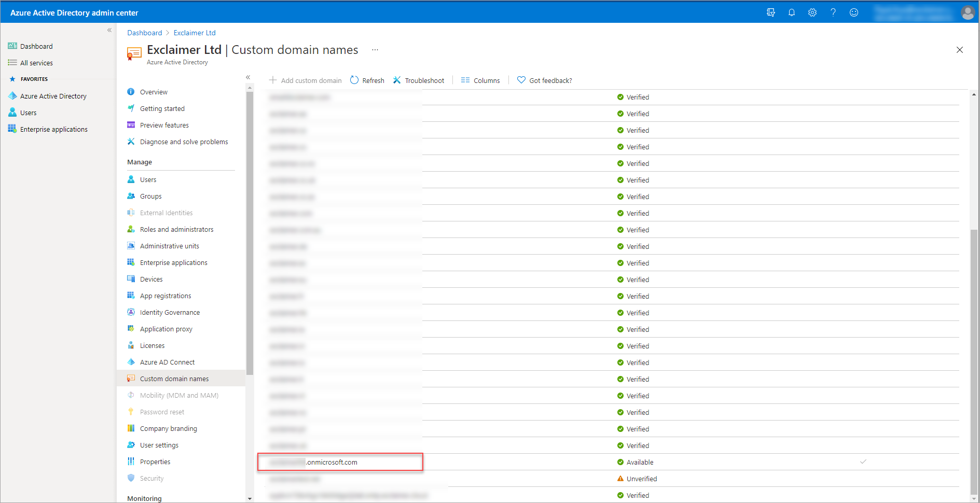Screen dimensions: 980x503
Task: Click the Refresh button
Action: [x=367, y=80]
